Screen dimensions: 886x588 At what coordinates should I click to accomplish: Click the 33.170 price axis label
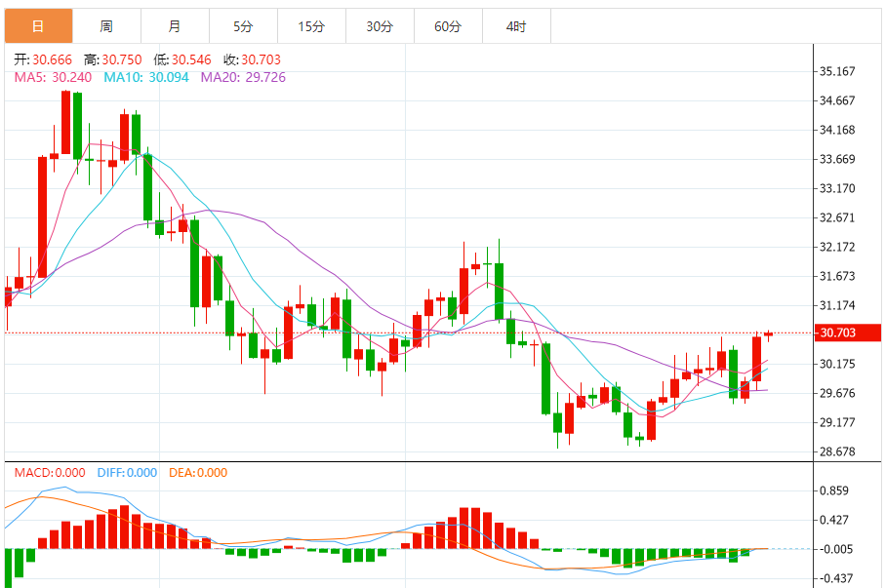pyautogui.click(x=837, y=188)
